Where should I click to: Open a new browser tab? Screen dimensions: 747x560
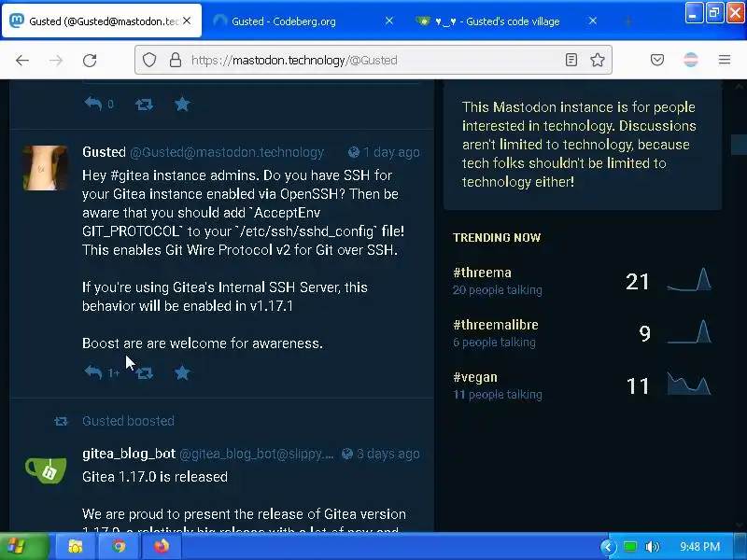[627, 21]
